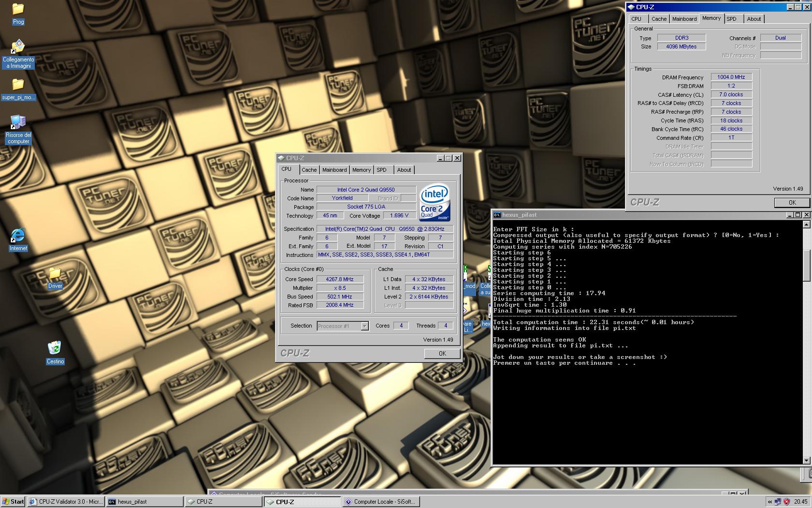Viewport: 812px width, 508px height.
Task: Select the Cestino recycle bin icon
Action: click(55, 348)
